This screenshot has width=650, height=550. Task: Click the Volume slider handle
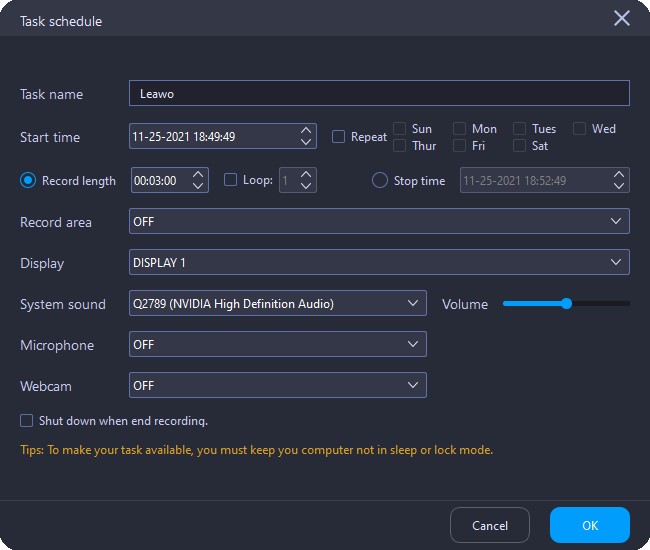point(567,303)
